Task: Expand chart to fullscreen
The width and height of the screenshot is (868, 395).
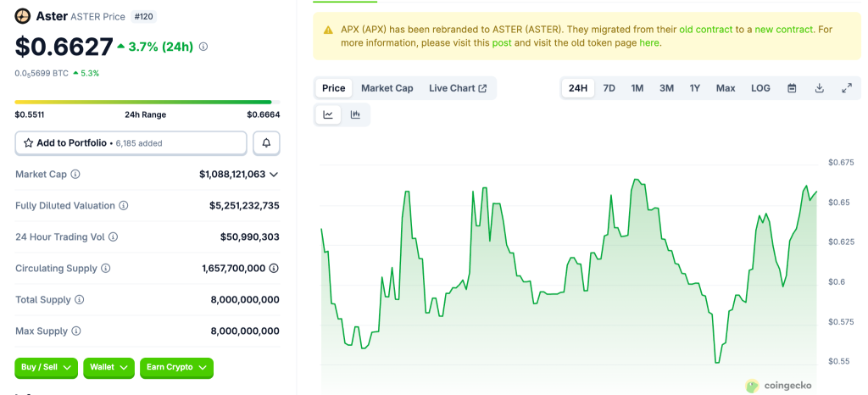Action: [846, 88]
